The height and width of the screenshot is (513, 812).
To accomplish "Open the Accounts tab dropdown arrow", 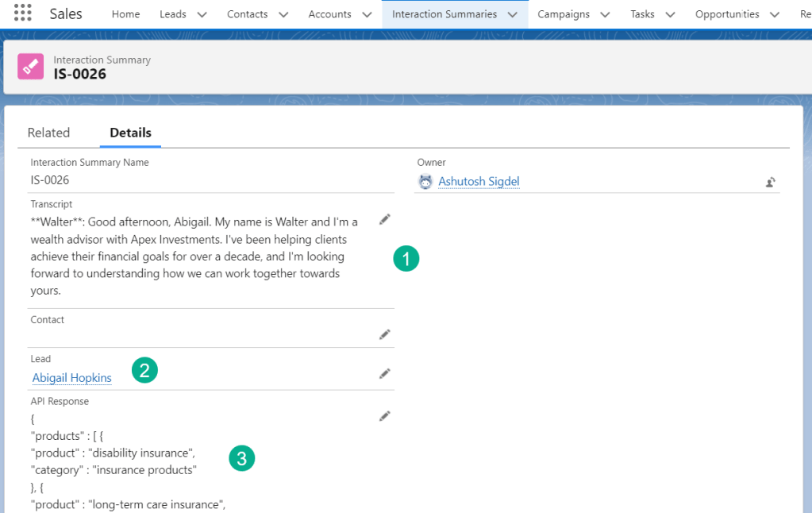I will coord(366,14).
